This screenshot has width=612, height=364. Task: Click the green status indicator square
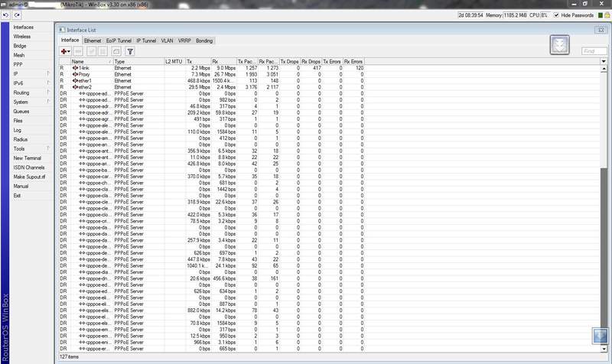601,15
